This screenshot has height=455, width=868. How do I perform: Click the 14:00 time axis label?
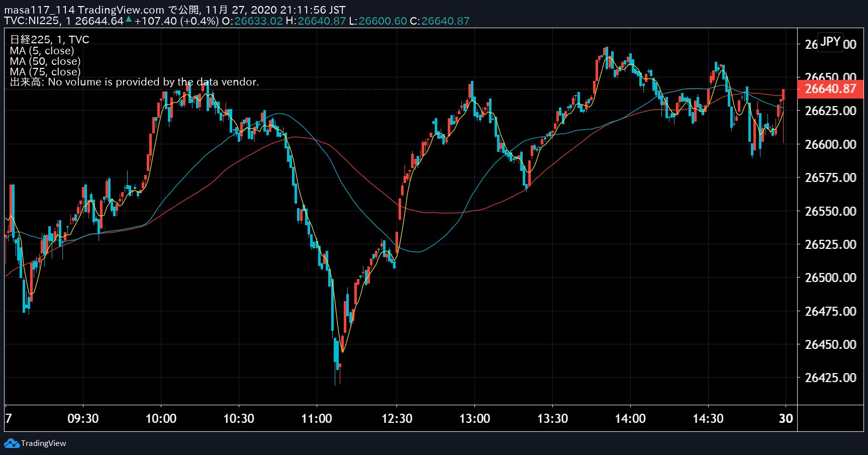(630, 418)
